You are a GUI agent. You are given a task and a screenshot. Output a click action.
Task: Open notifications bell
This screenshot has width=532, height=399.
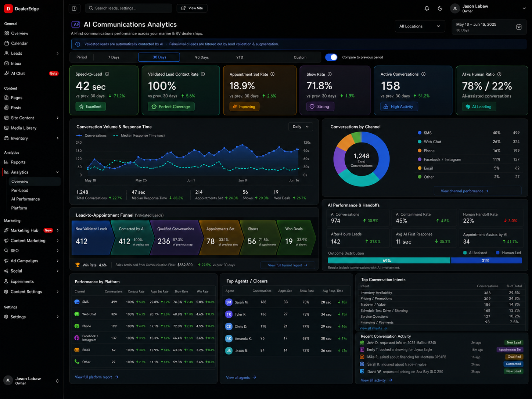pyautogui.click(x=427, y=8)
